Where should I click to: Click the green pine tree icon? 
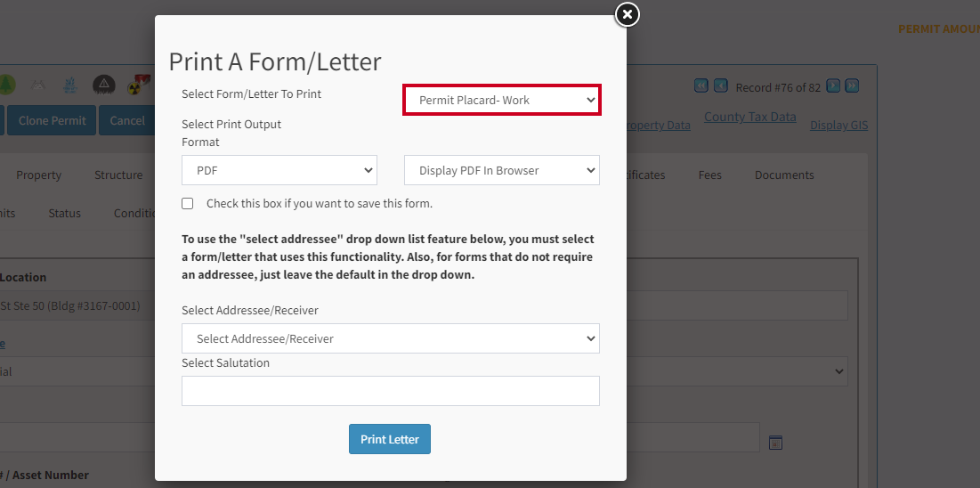tap(6, 85)
